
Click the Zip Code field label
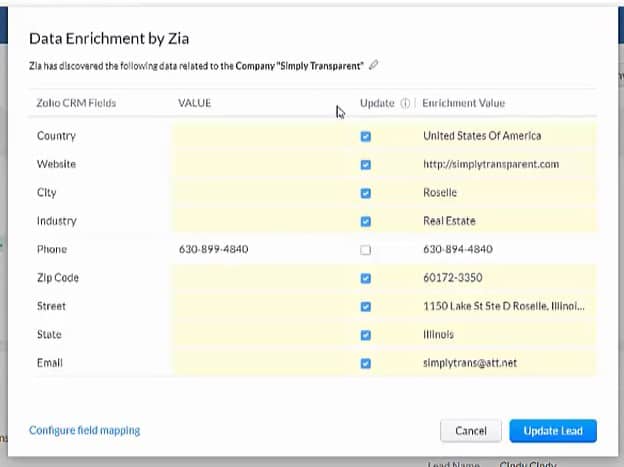58,277
